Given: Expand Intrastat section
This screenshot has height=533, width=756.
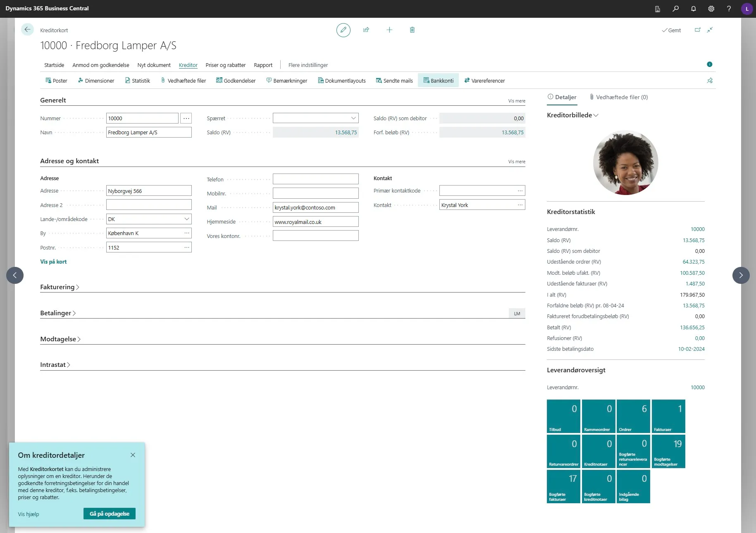Looking at the screenshot, I should [x=55, y=364].
